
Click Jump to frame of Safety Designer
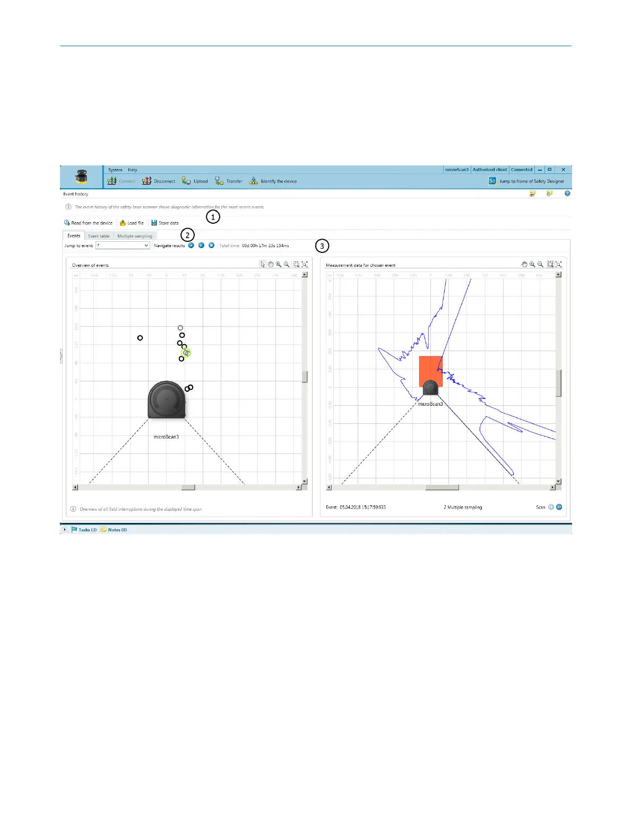[x=532, y=181]
